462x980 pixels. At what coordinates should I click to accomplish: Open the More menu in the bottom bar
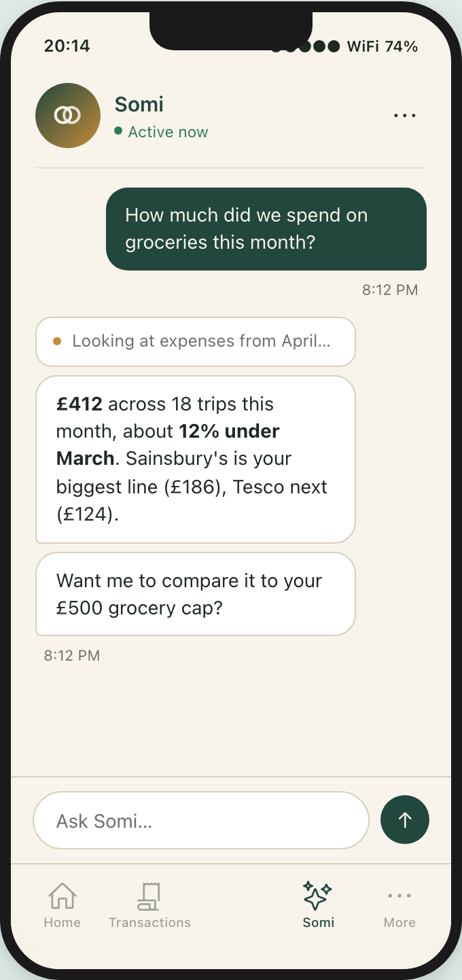(x=399, y=905)
